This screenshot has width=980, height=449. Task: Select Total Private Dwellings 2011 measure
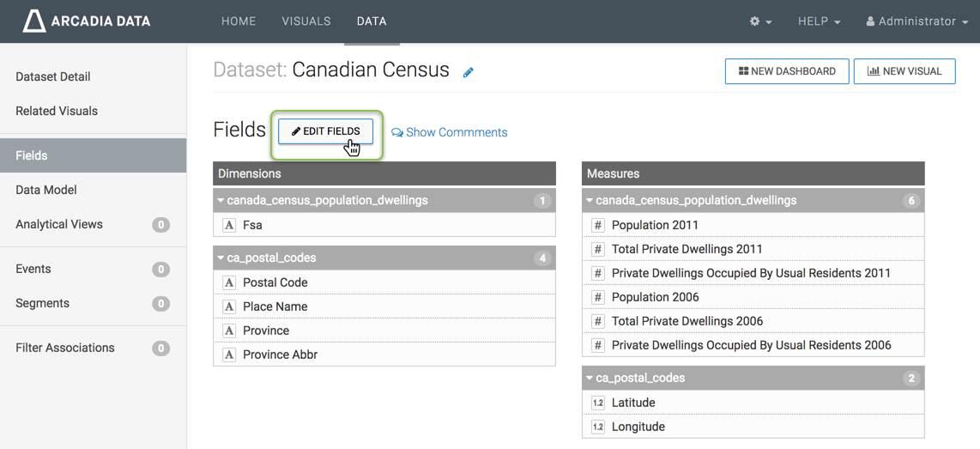753,249
